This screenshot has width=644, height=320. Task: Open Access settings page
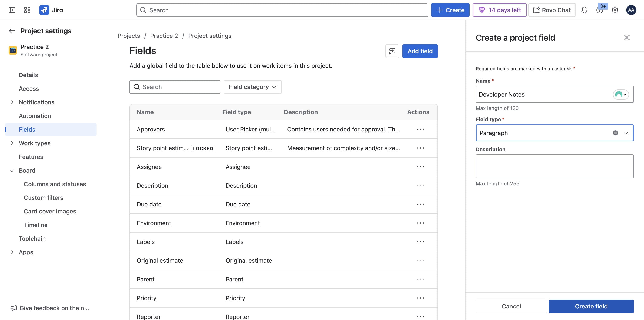tap(29, 89)
